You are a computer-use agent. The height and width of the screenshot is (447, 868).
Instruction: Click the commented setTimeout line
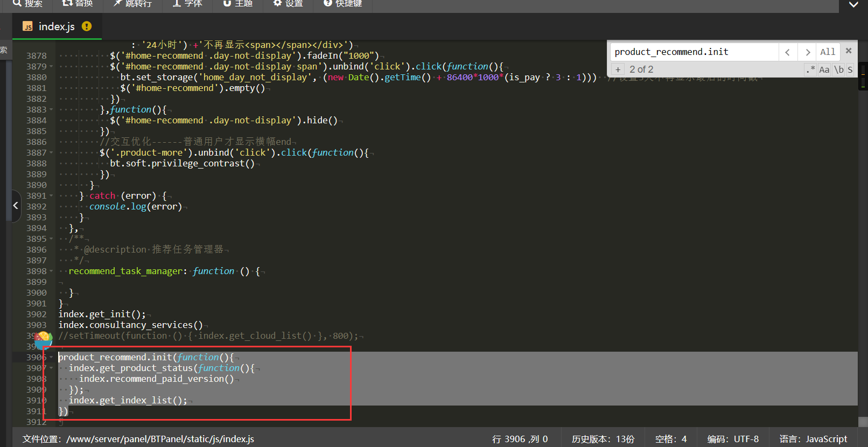pyautogui.click(x=208, y=336)
